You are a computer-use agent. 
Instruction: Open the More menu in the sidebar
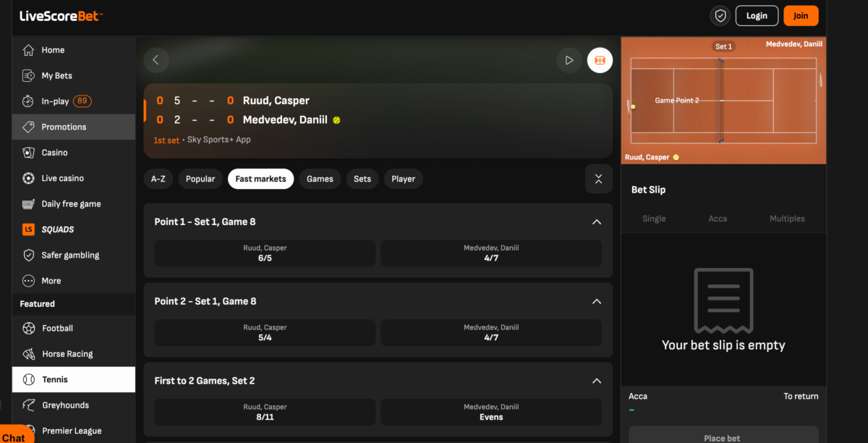(74, 281)
